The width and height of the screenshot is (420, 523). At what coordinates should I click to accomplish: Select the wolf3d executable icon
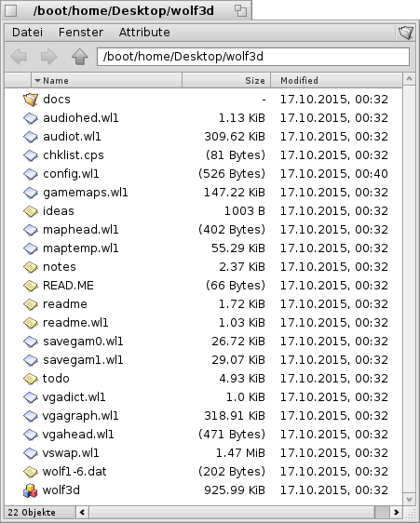tap(31, 490)
